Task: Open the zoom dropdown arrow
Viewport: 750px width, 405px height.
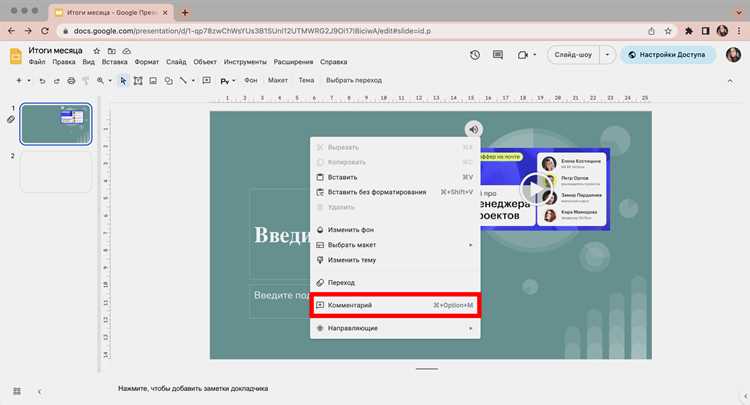Action: [110, 81]
